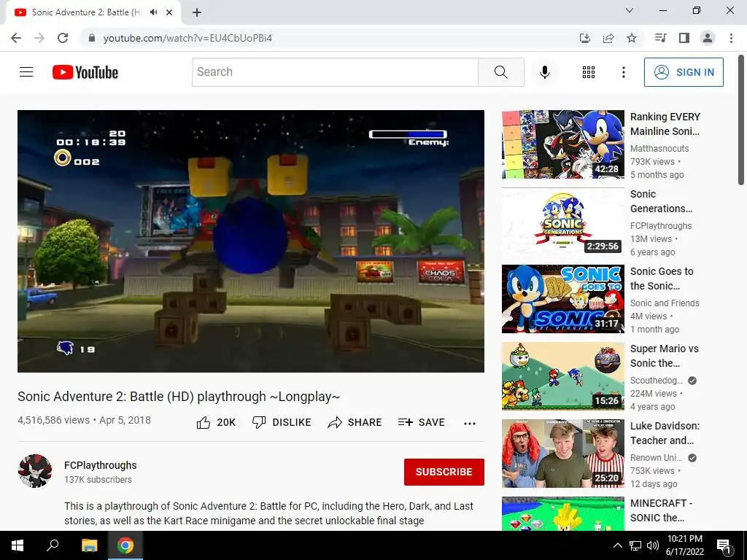Screen dimensions: 747x560
Task: Reload the current page
Action: pos(63,38)
